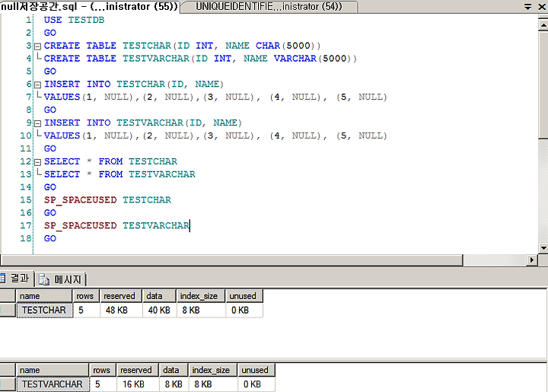548x392 pixels.
Task: Select the TESTVARCHAR name cell
Action: point(53,384)
